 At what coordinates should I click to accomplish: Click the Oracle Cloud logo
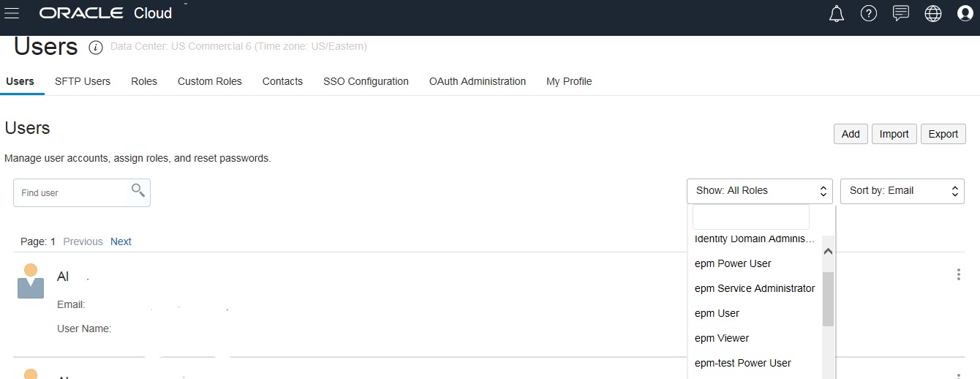coord(105,13)
